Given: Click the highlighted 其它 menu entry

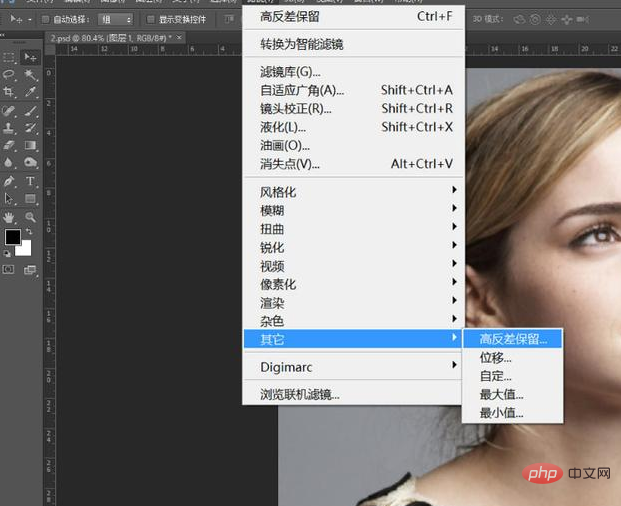Looking at the screenshot, I should coord(352,339).
